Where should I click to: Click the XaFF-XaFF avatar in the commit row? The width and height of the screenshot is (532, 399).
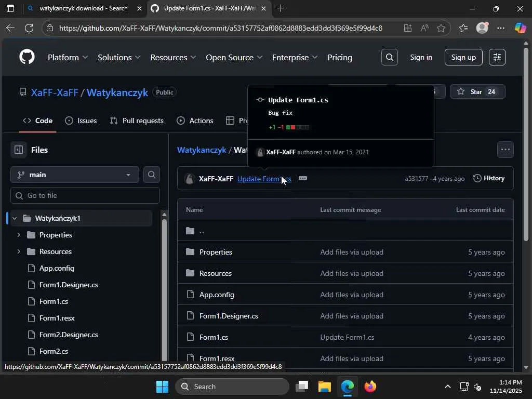click(x=190, y=179)
